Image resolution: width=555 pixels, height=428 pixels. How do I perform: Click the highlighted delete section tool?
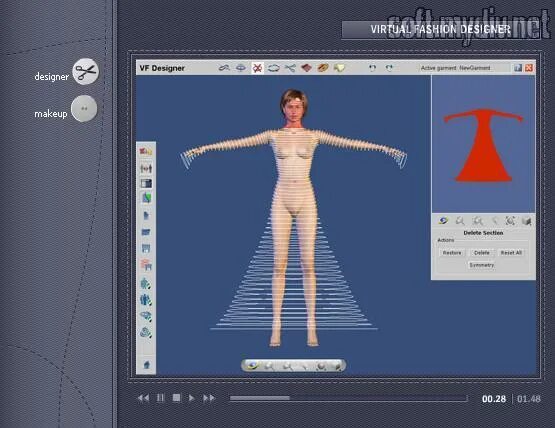tap(257, 68)
